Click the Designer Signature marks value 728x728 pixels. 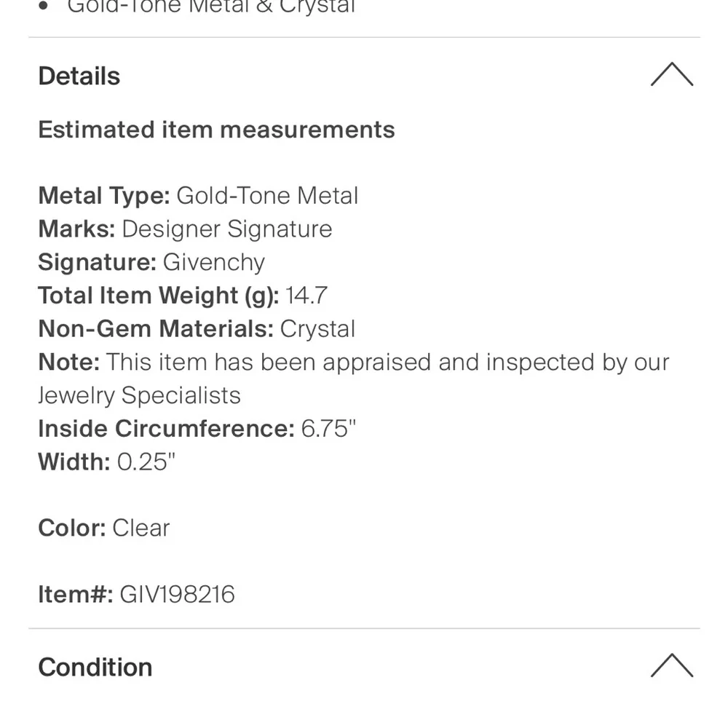point(226,229)
